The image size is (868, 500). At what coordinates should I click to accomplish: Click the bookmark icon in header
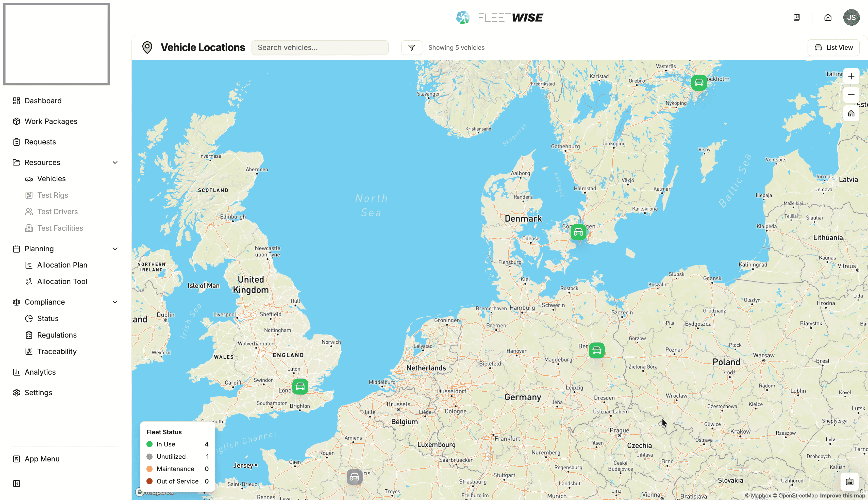(x=797, y=18)
